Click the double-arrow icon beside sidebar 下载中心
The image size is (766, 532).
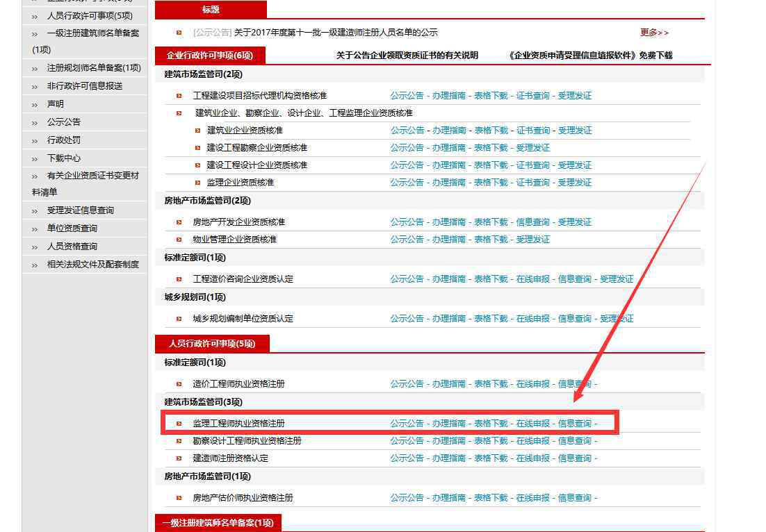35,158
